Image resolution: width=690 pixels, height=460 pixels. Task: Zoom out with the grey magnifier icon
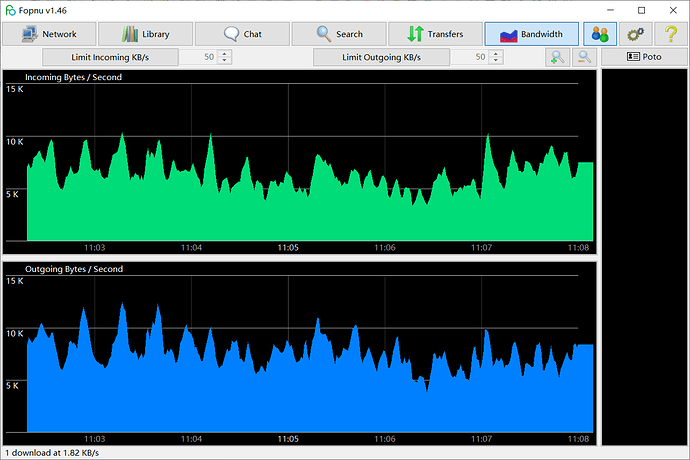584,57
